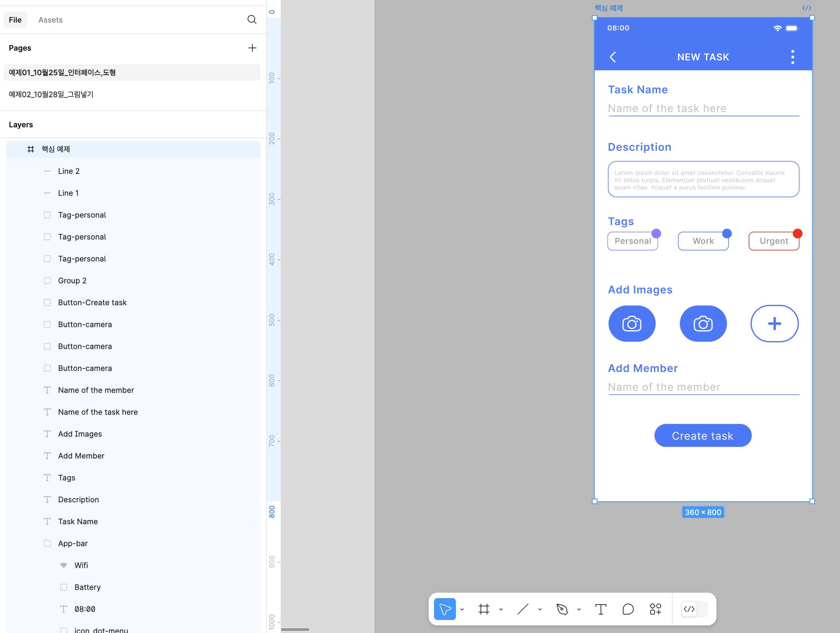Add a new page with the plus icon

click(x=252, y=48)
